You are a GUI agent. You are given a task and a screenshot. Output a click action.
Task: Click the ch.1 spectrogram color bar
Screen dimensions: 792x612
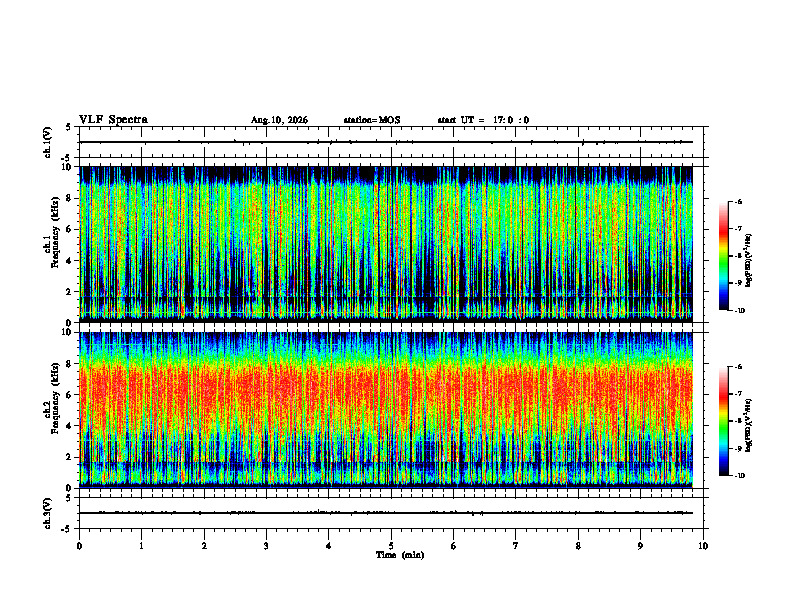[x=723, y=256]
